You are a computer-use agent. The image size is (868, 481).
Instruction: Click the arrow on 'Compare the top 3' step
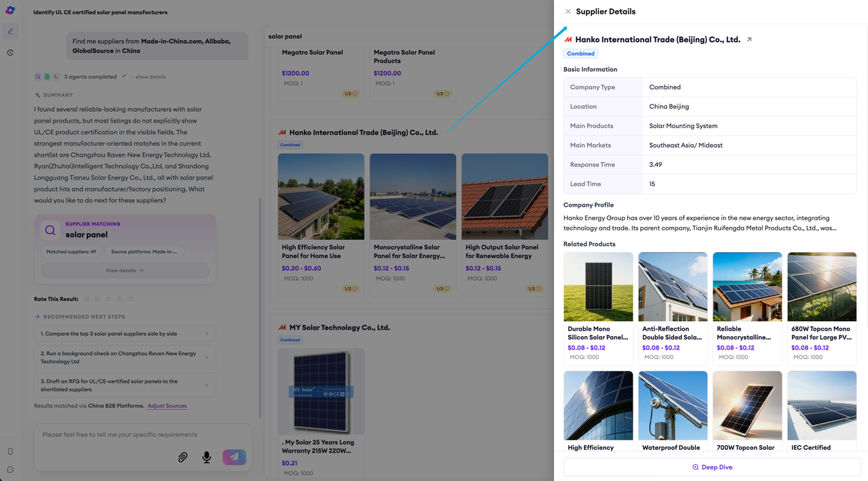[x=206, y=334]
